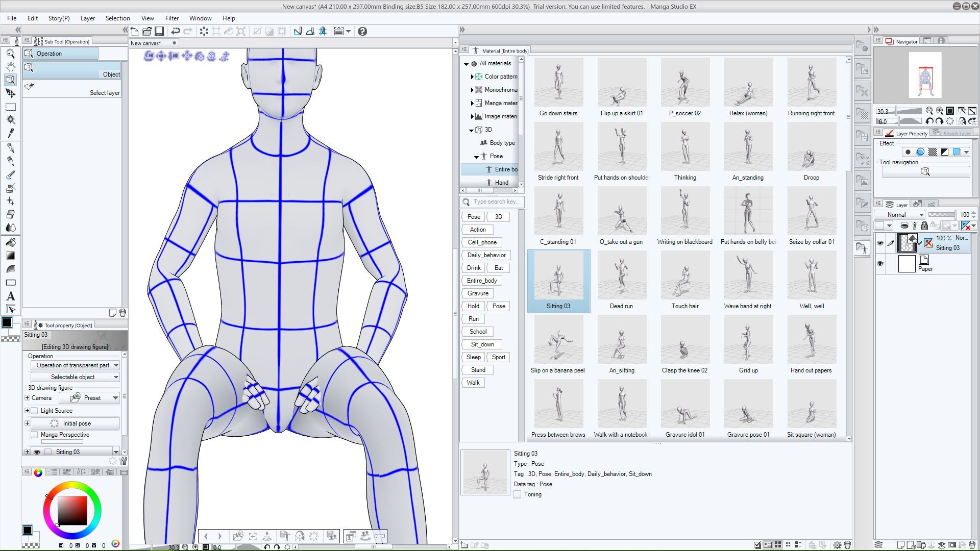Select the Move/Operation tool

(10, 93)
